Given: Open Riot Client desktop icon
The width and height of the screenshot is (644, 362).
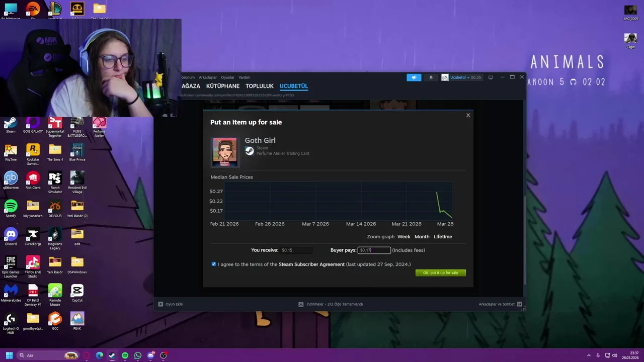Looking at the screenshot, I should (33, 181).
